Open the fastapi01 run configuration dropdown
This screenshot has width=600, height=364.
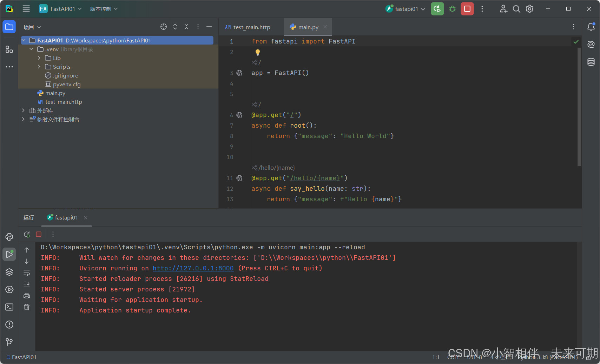(406, 9)
